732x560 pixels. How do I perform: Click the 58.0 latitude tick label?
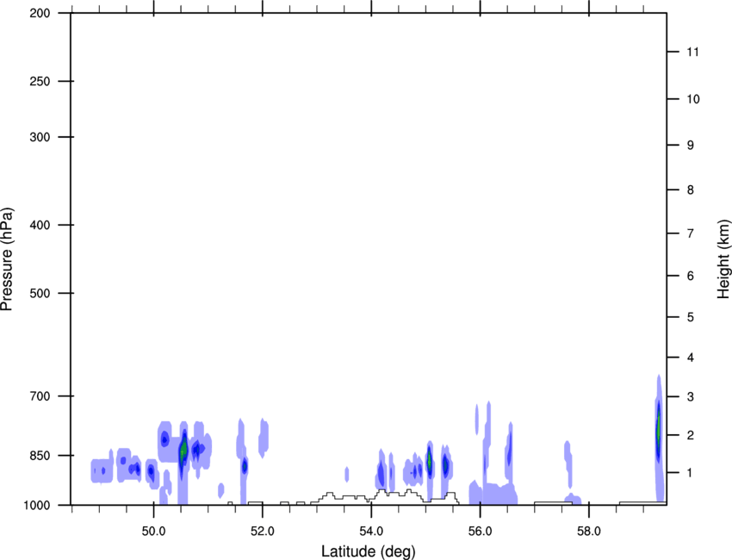point(589,532)
